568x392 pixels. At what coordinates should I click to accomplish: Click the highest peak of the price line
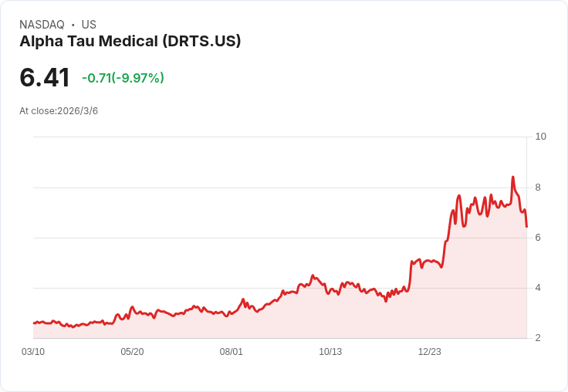512,177
